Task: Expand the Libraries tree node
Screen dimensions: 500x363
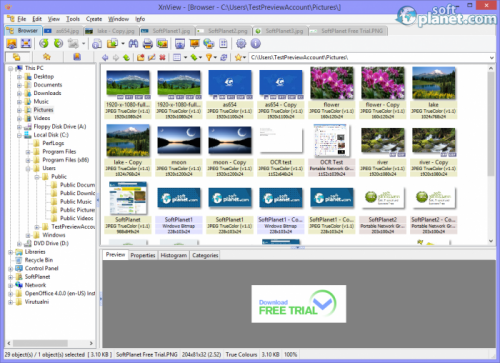Action: point(11,252)
